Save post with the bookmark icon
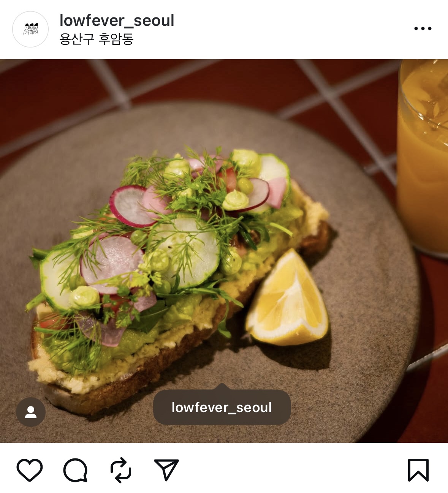 tap(418, 470)
